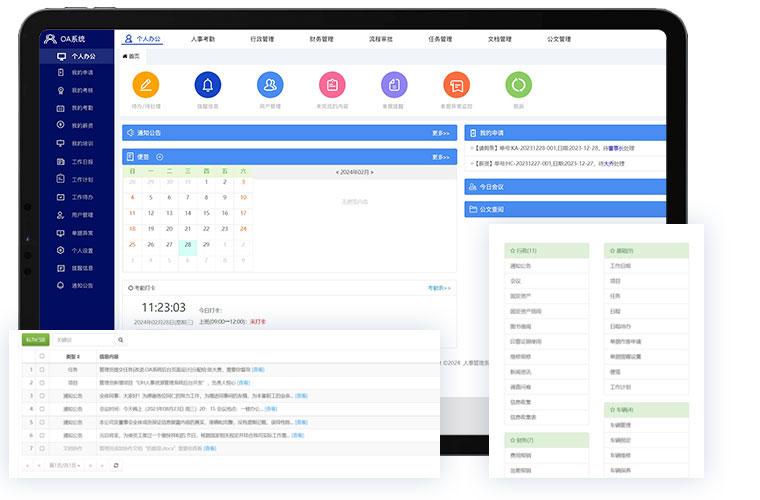Switch to the 文档管理 top tab
Viewport: 760px width, 500px height.
pos(500,39)
